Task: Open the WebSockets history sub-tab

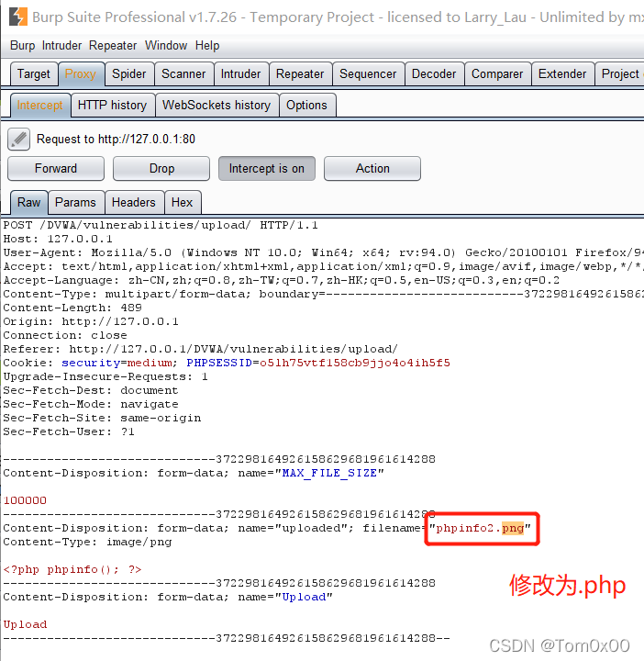Action: [217, 106]
